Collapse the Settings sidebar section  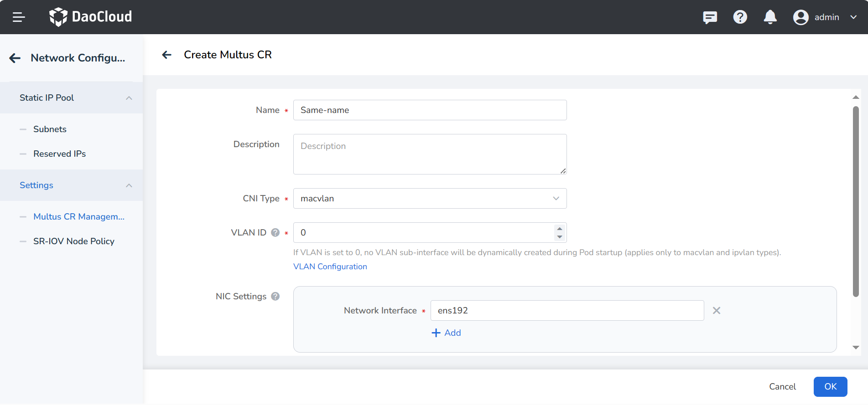pyautogui.click(x=129, y=185)
